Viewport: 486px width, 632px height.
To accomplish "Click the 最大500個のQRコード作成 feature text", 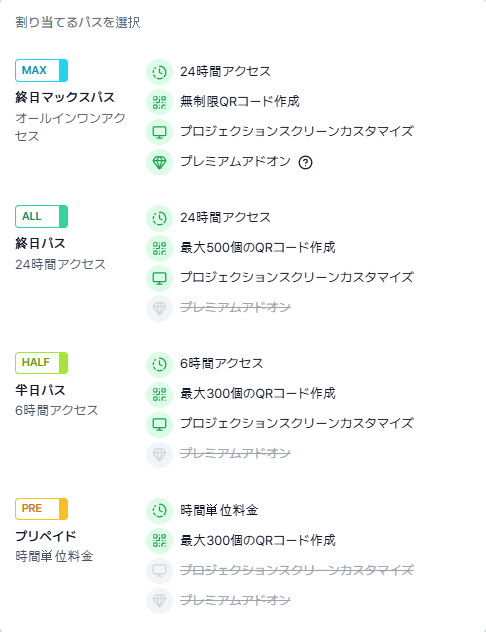I will 258,247.
